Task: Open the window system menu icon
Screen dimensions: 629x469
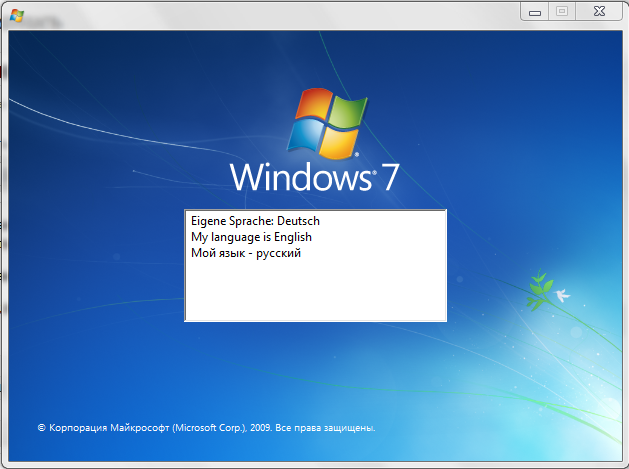Action: [x=17, y=16]
